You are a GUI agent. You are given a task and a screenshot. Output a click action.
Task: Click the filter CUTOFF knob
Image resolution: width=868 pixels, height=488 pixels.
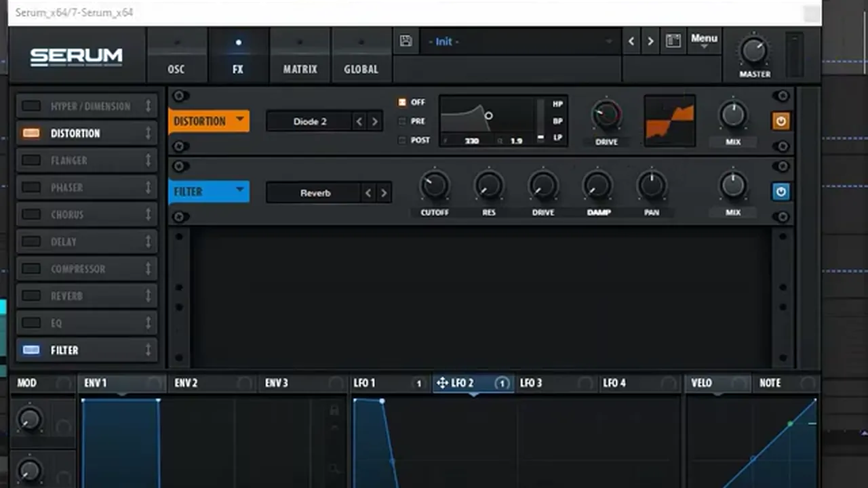(x=434, y=186)
